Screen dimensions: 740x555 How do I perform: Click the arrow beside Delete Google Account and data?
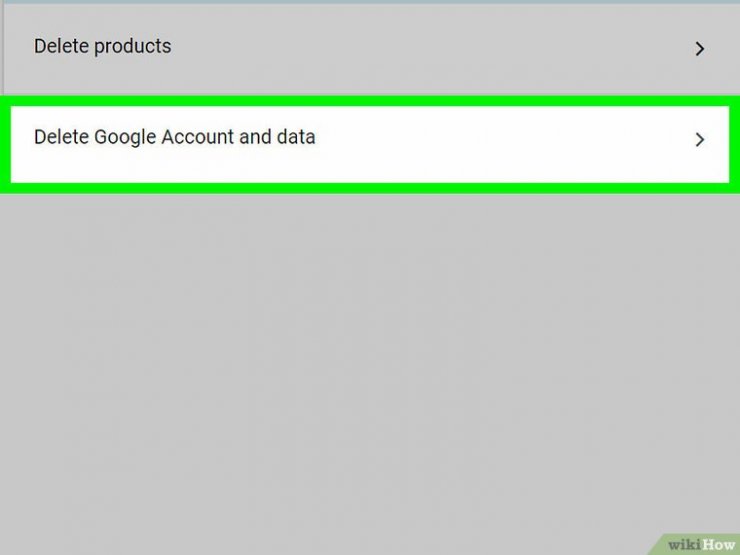point(700,140)
